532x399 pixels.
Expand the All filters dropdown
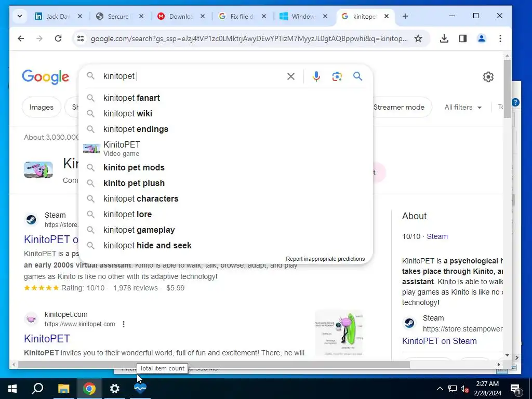[x=463, y=107]
